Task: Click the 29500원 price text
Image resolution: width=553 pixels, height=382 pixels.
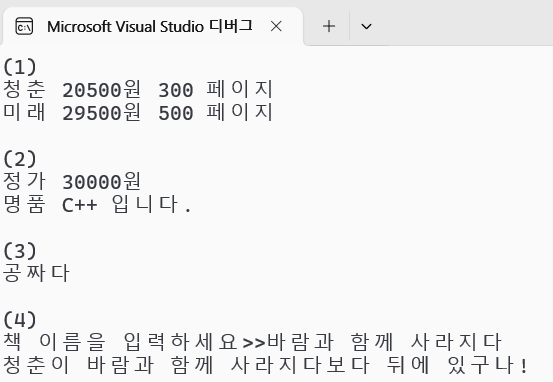Action: [x=102, y=113]
